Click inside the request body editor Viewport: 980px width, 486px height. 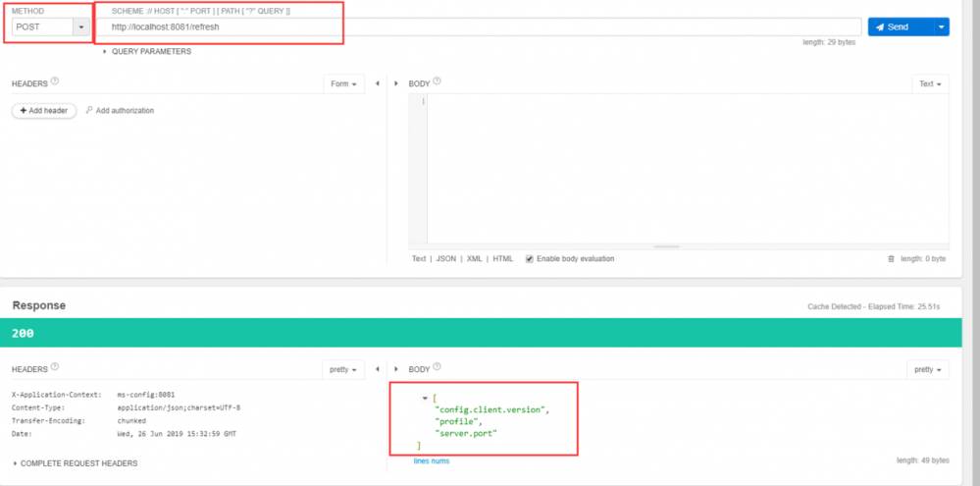[688, 169]
